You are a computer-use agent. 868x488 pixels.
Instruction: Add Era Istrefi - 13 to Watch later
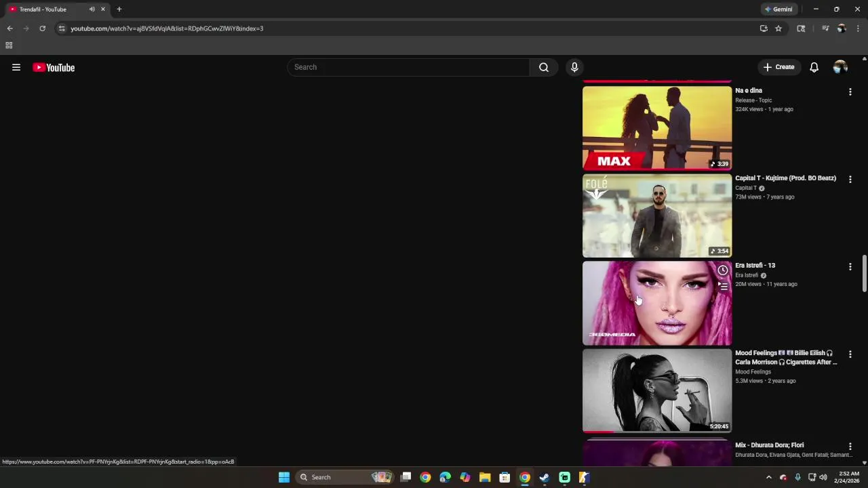(723, 270)
